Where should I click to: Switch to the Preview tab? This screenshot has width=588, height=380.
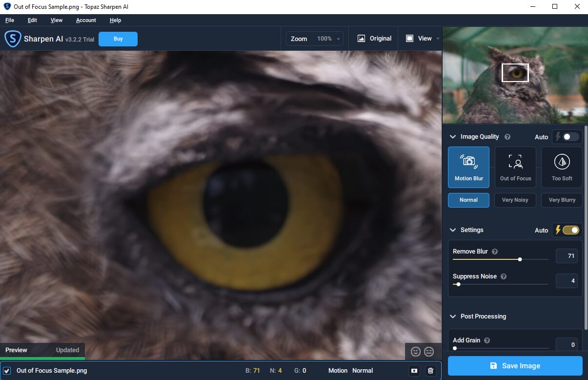(16, 350)
